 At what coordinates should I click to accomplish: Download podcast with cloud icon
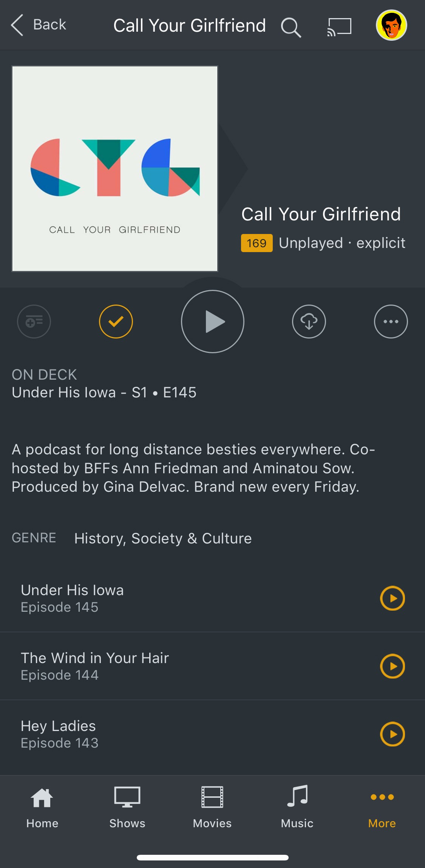[309, 322]
